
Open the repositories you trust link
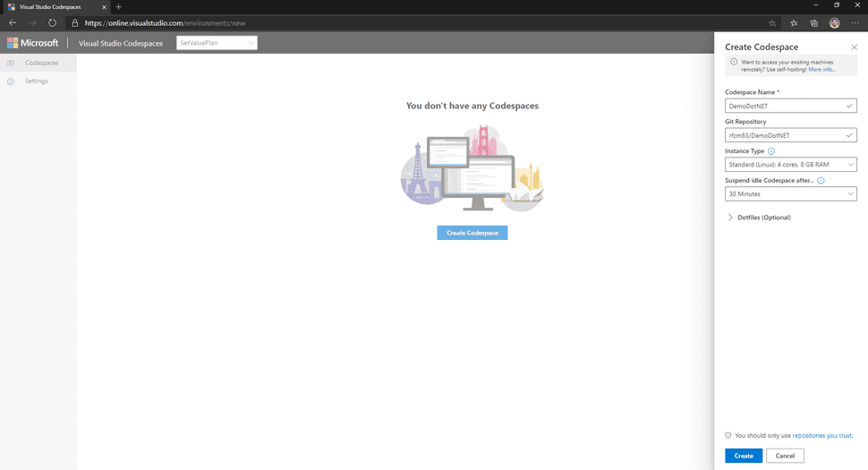tap(822, 436)
